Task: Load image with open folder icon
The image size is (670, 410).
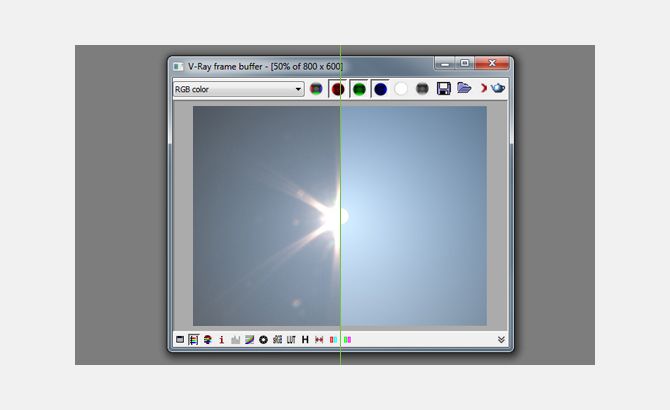Action: [x=464, y=88]
